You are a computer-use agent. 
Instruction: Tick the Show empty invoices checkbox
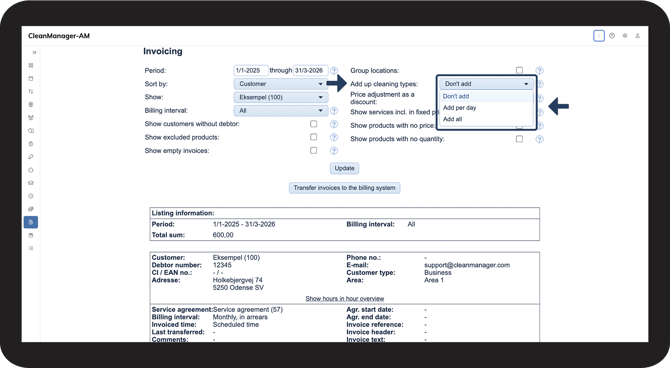pos(314,150)
